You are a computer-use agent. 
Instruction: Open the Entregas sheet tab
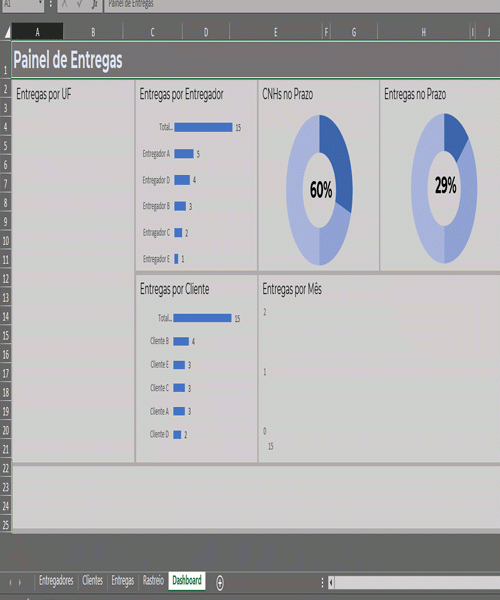(x=123, y=581)
